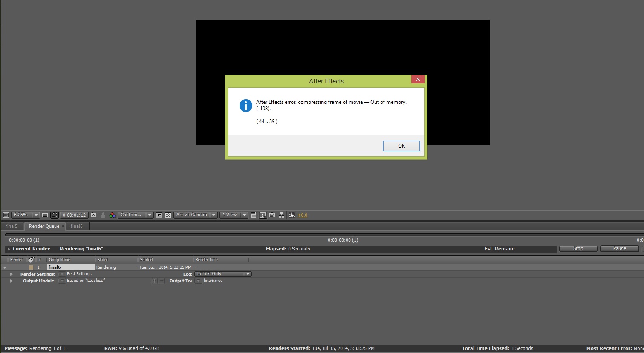Toggle region of interest icon

[x=159, y=215]
